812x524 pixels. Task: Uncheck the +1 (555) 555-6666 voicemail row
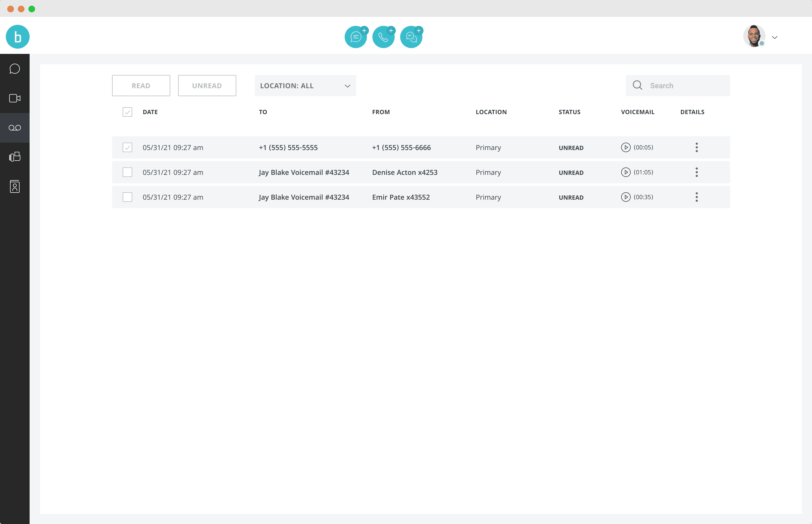(127, 147)
